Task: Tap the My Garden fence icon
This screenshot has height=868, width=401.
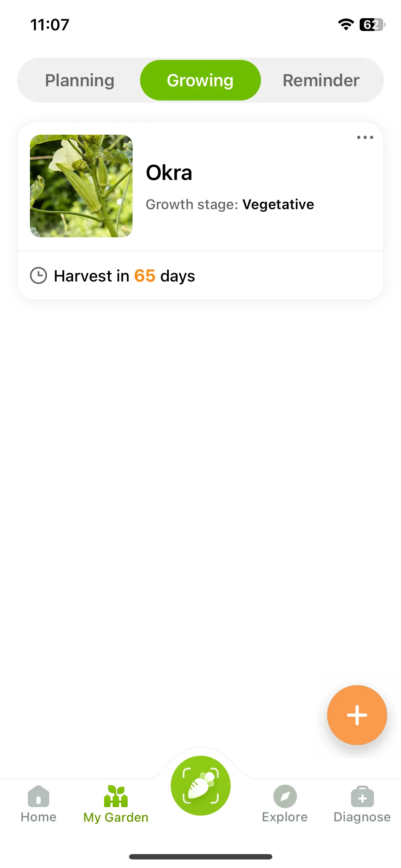Action: coord(116,796)
